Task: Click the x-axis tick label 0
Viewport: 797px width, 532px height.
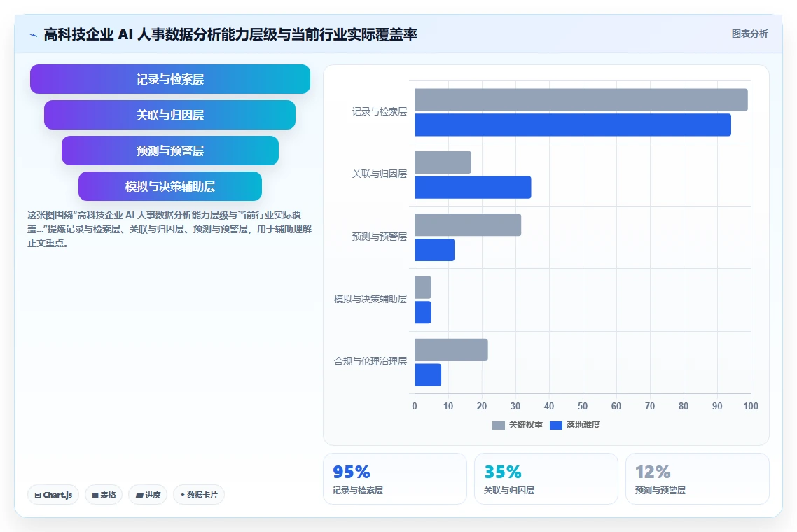Action: click(415, 407)
